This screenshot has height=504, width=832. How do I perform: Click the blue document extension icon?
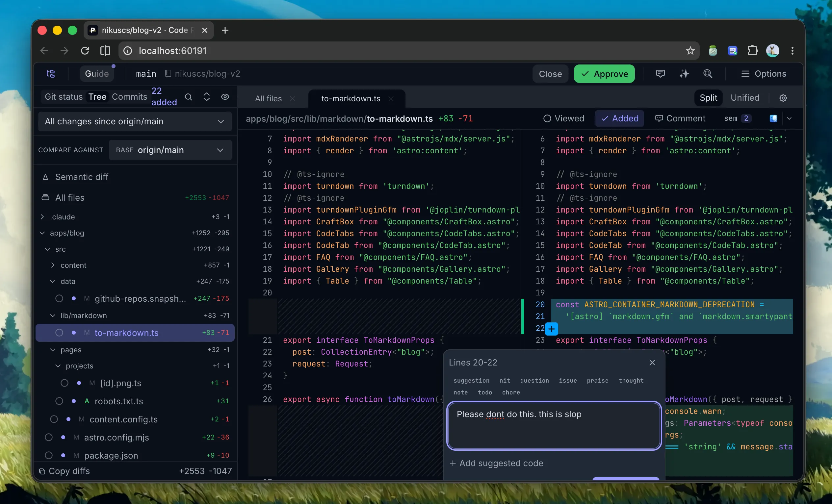pyautogui.click(x=732, y=51)
